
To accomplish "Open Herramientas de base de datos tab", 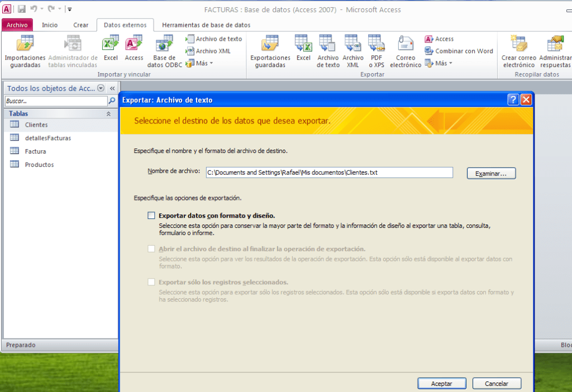I will click(206, 25).
